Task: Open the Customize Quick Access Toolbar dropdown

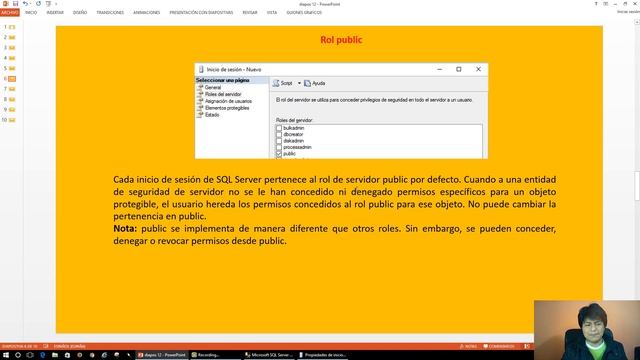Action: pos(56,4)
